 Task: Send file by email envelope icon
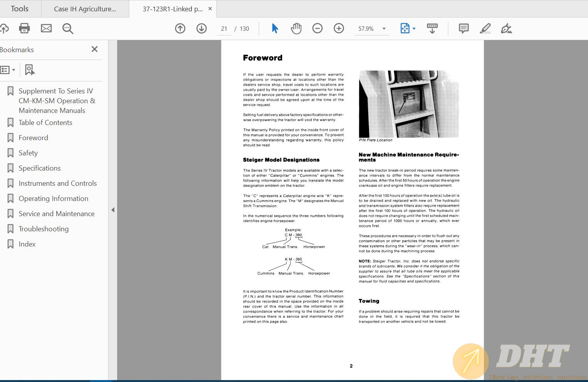[x=46, y=28]
